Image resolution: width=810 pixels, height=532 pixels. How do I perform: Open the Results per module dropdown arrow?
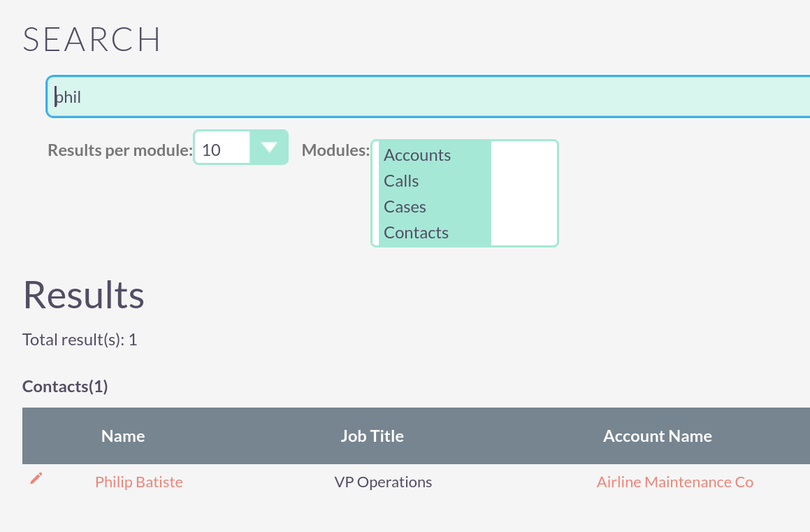[269, 148]
